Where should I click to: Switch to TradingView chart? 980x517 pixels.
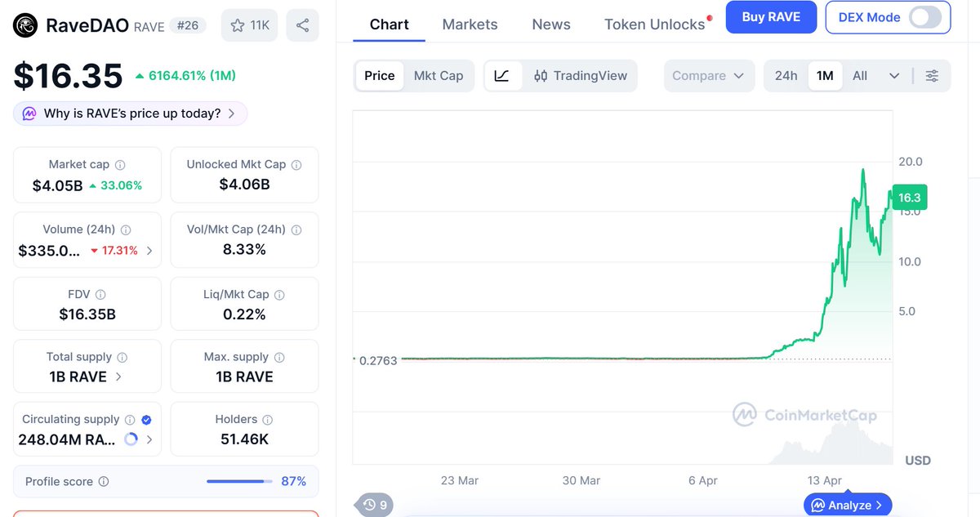pos(580,76)
